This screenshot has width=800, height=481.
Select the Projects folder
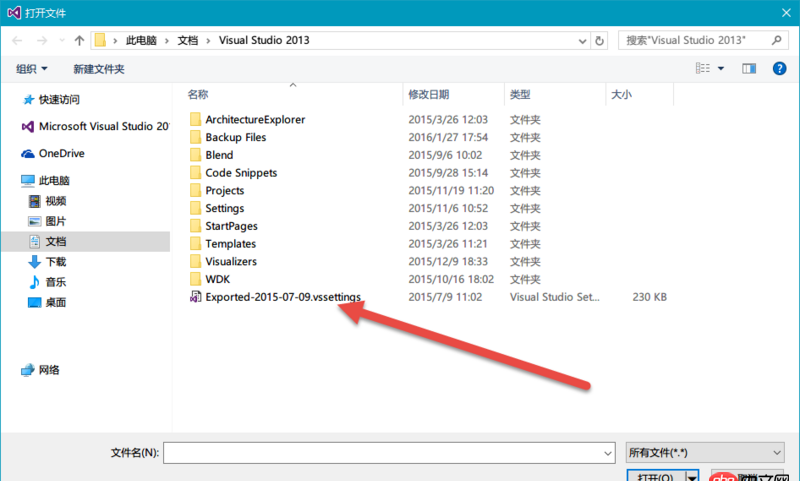coord(225,190)
